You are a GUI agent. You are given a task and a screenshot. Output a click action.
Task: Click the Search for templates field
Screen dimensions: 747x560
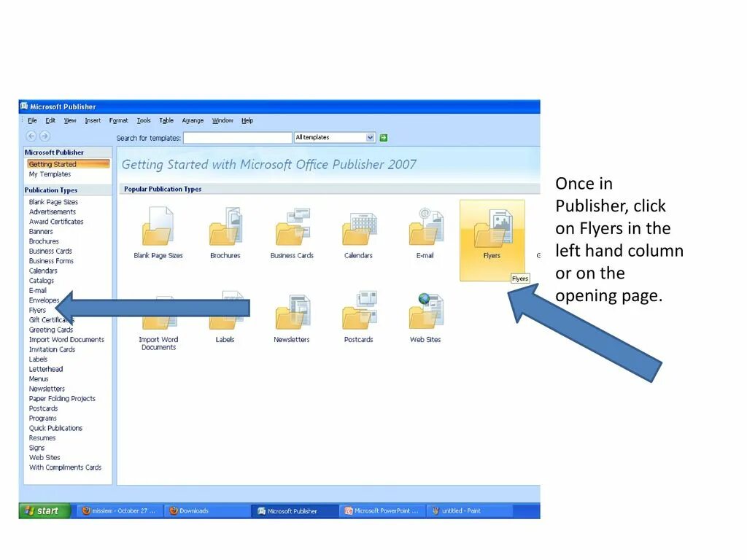coord(237,138)
